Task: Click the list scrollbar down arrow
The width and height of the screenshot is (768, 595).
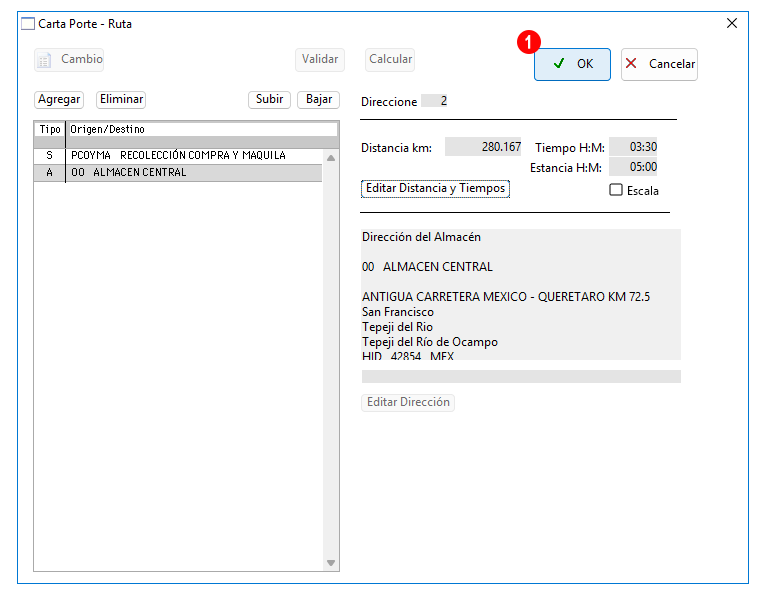Action: click(x=331, y=563)
